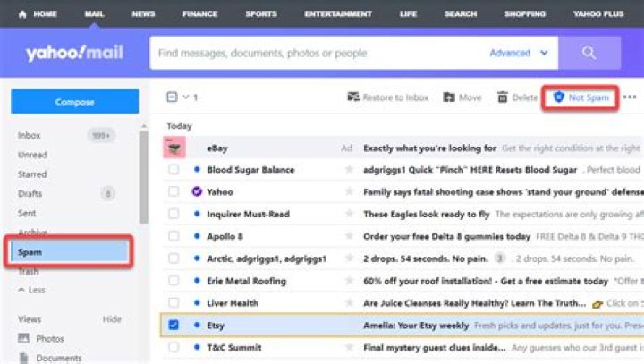Open Finance in the top navigation
The image size is (644, 364).
[x=199, y=14]
